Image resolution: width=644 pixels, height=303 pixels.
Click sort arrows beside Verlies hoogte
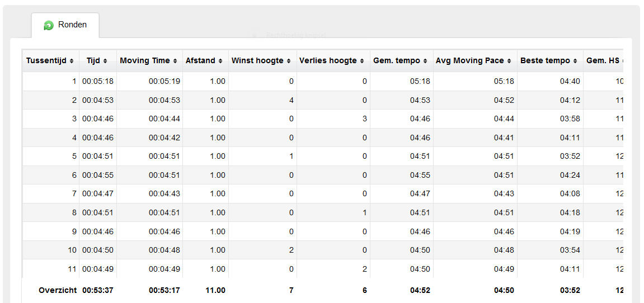pos(362,61)
